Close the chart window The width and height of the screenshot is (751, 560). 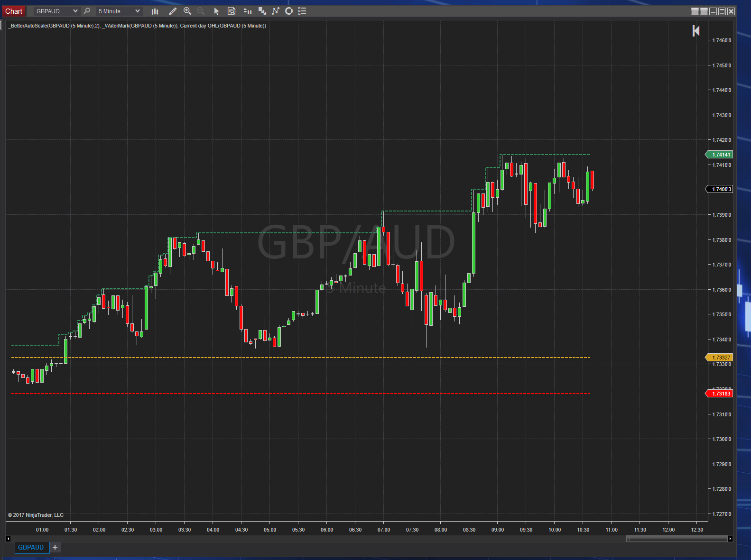point(731,11)
